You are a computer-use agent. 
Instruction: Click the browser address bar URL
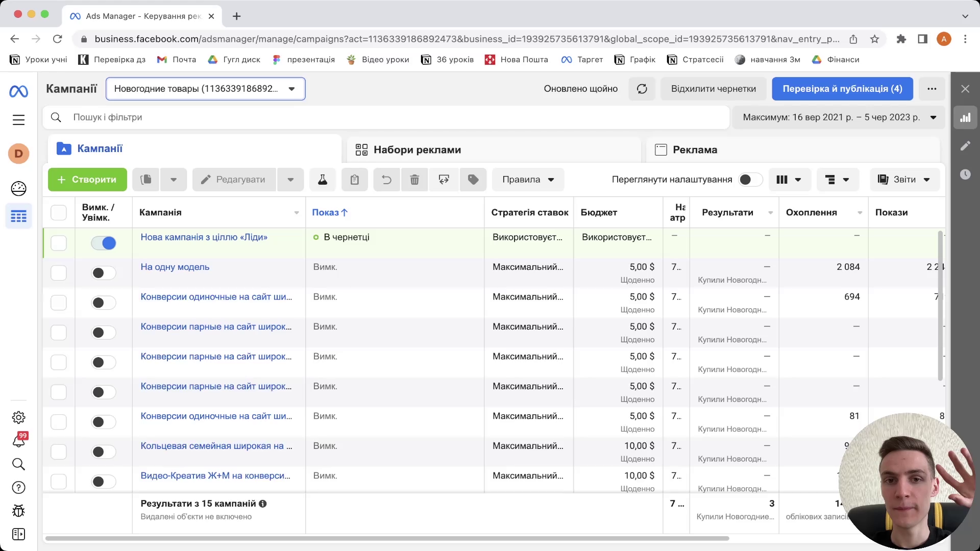[467, 39]
